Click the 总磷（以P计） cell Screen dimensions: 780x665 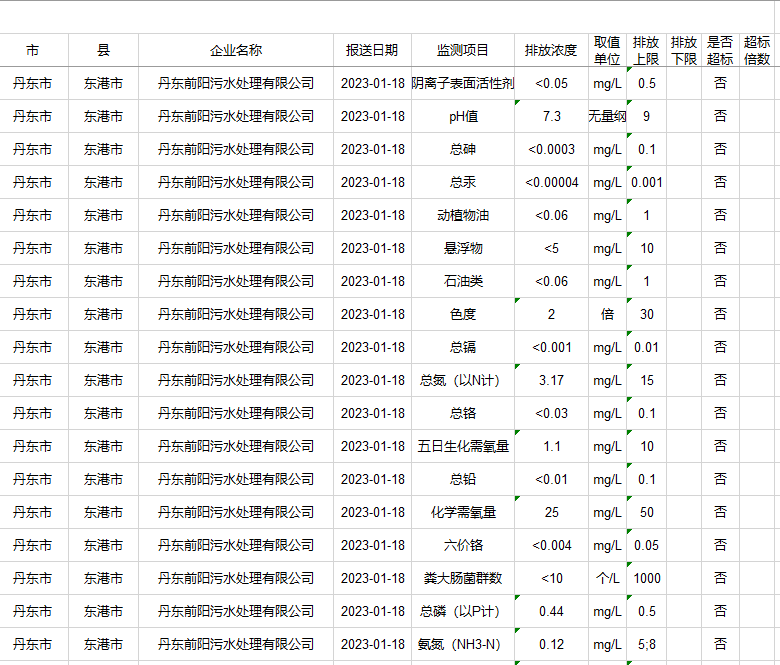(x=463, y=611)
